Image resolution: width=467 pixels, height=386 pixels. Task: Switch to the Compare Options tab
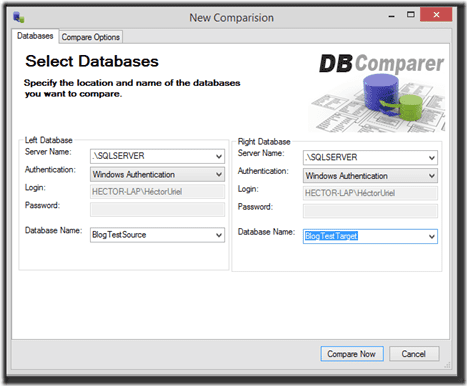tap(91, 37)
